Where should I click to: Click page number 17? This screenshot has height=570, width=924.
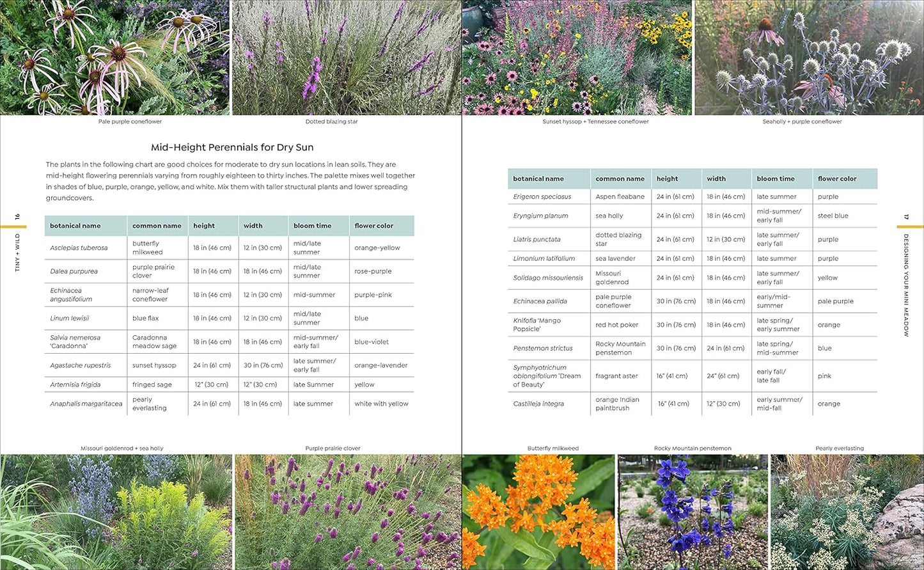click(905, 217)
